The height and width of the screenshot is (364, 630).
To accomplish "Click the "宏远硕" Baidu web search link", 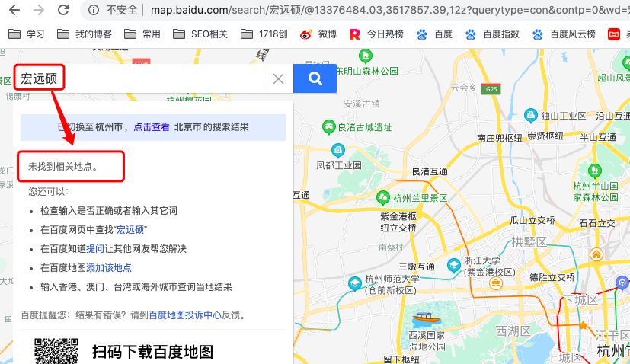I will pyautogui.click(x=131, y=229).
